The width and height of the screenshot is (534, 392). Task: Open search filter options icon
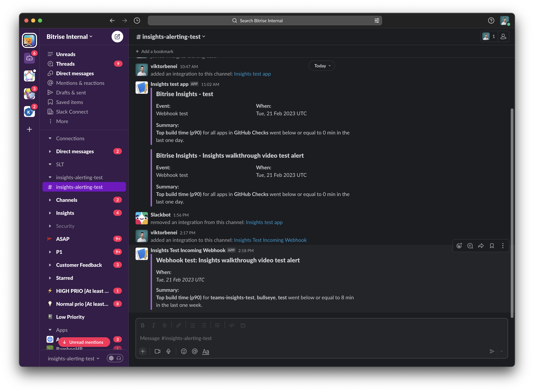[377, 21]
